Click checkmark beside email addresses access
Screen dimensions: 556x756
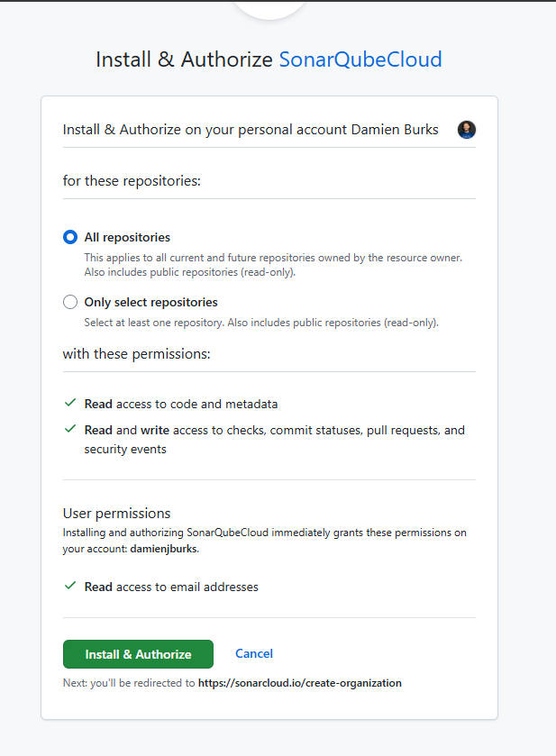[x=70, y=586]
